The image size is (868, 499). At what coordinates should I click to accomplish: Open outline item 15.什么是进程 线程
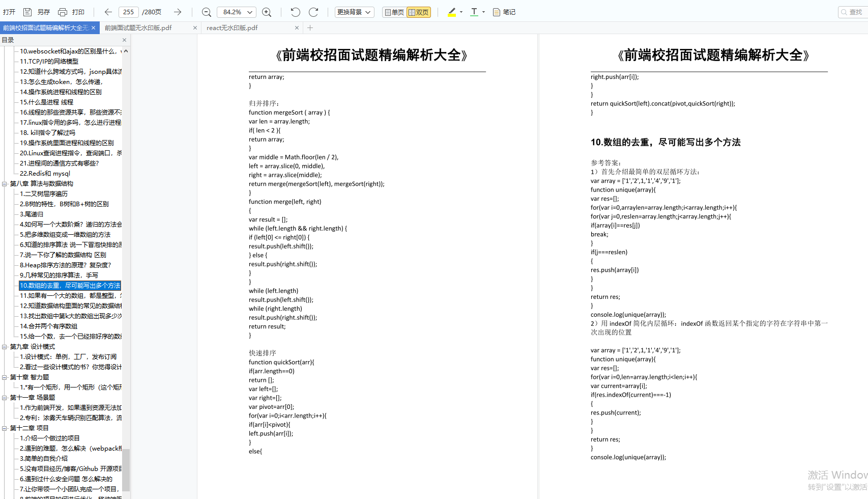pos(46,102)
